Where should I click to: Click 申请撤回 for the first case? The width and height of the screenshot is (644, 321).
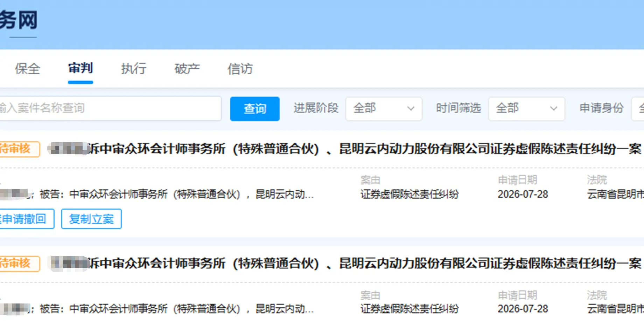27,219
